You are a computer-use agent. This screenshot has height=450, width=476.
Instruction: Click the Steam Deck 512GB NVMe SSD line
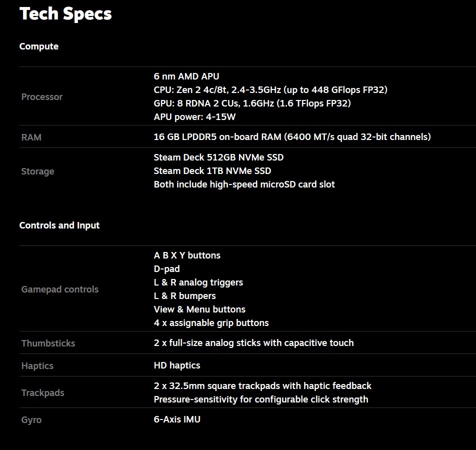218,157
